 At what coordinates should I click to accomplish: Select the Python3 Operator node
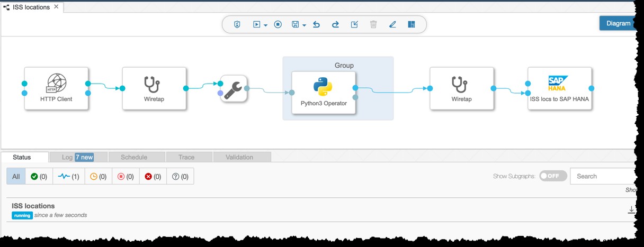coord(324,93)
